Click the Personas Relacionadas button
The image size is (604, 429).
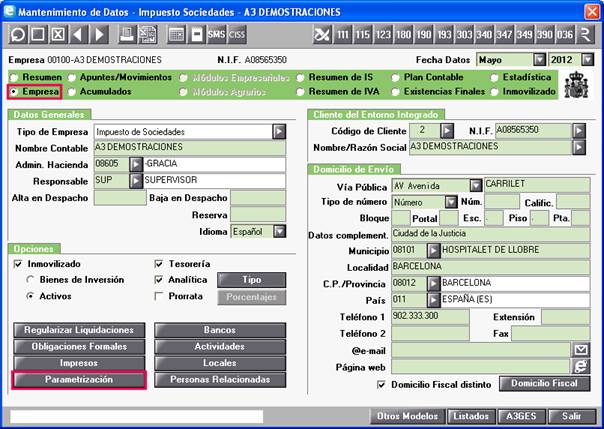(220, 380)
